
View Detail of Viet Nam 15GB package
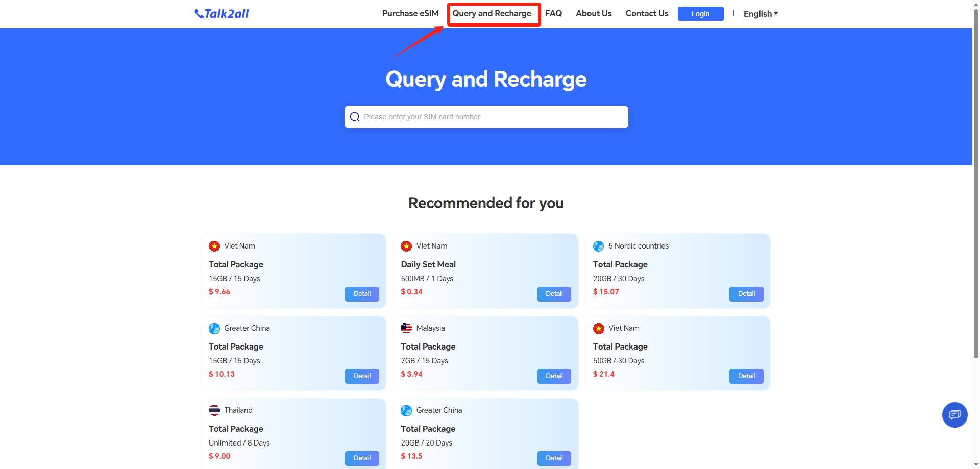point(362,294)
